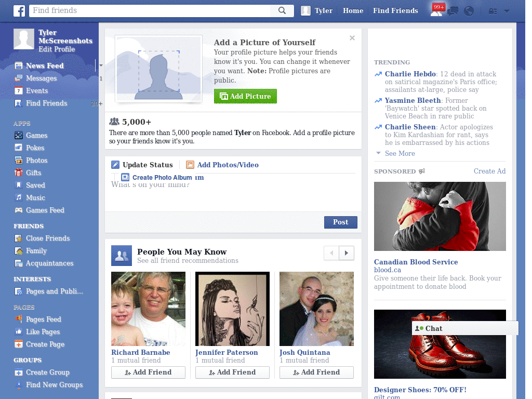Image resolution: width=532 pixels, height=399 pixels.
Task: Open Like Pages in the sidebar
Action: [43, 332]
